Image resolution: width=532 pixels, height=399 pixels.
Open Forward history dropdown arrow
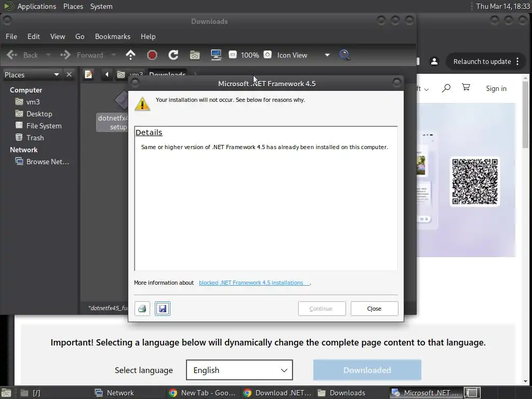[x=114, y=55]
